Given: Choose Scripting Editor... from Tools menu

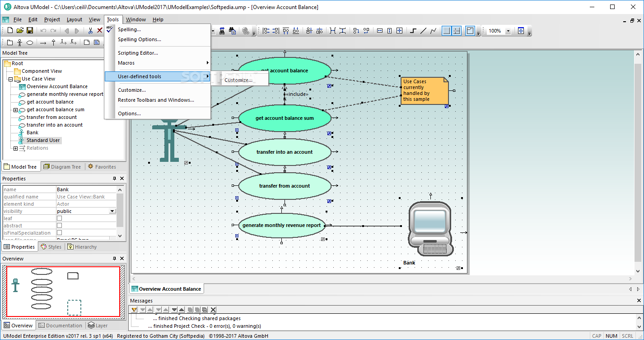Looking at the screenshot, I should (157, 53).
